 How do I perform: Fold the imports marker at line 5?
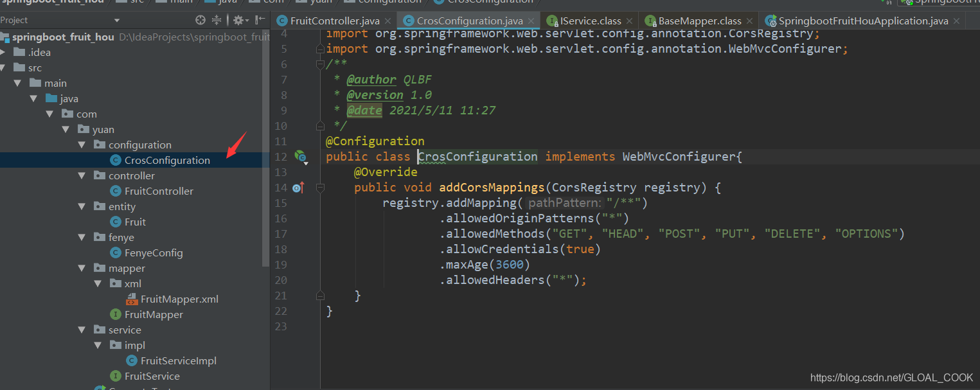(x=320, y=49)
